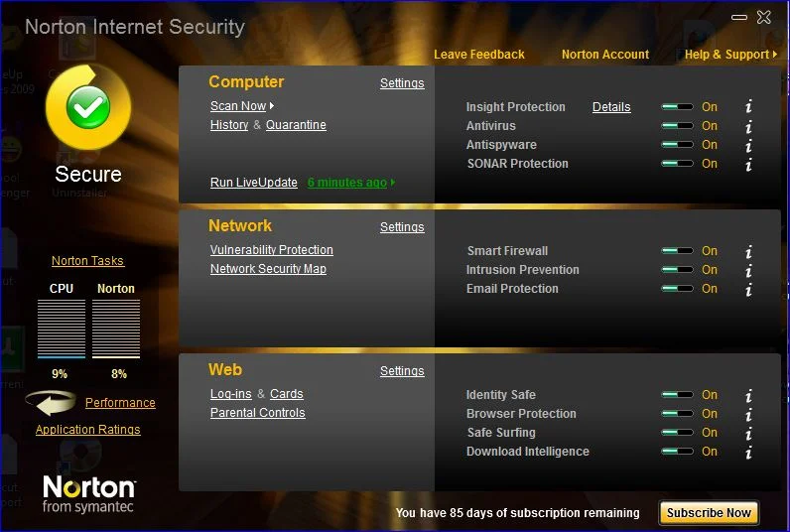Click Leave Feedback in top bar
Screen dimensions: 790x532
pyautogui.click(x=479, y=55)
